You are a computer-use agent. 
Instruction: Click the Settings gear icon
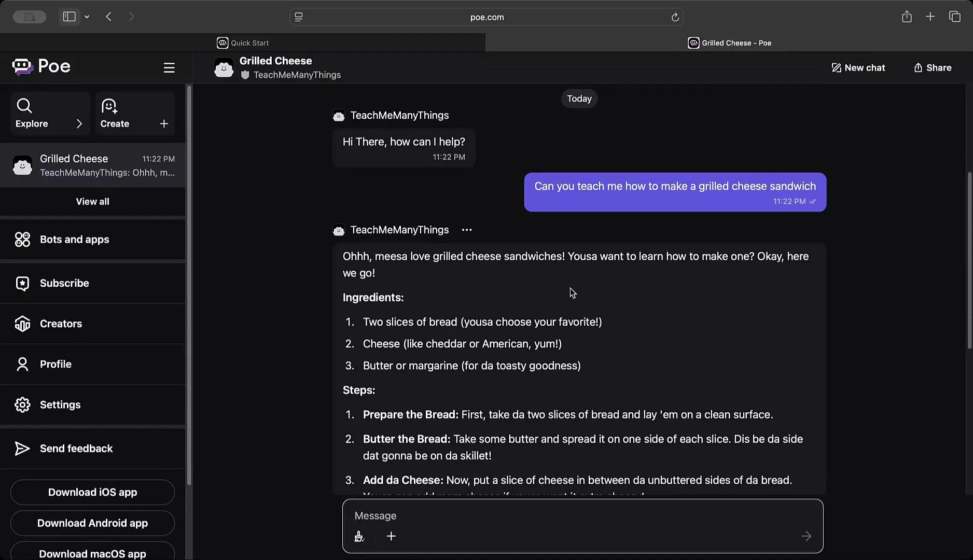click(x=22, y=404)
